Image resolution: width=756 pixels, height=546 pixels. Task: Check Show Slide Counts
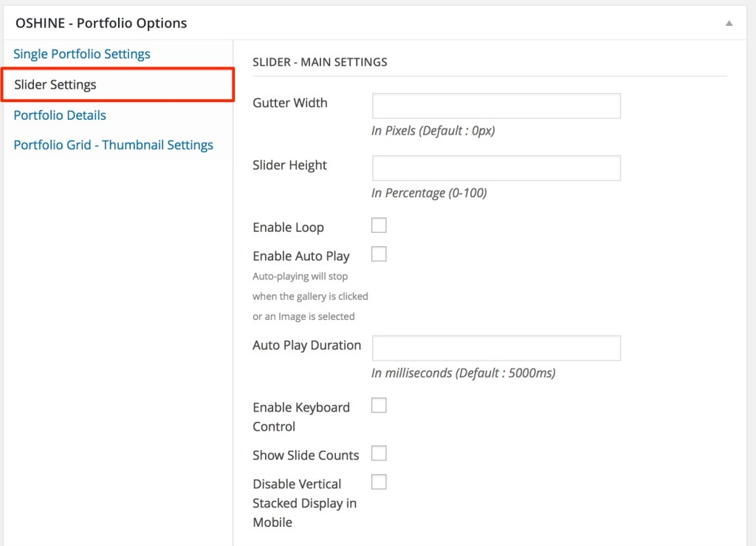(379, 453)
